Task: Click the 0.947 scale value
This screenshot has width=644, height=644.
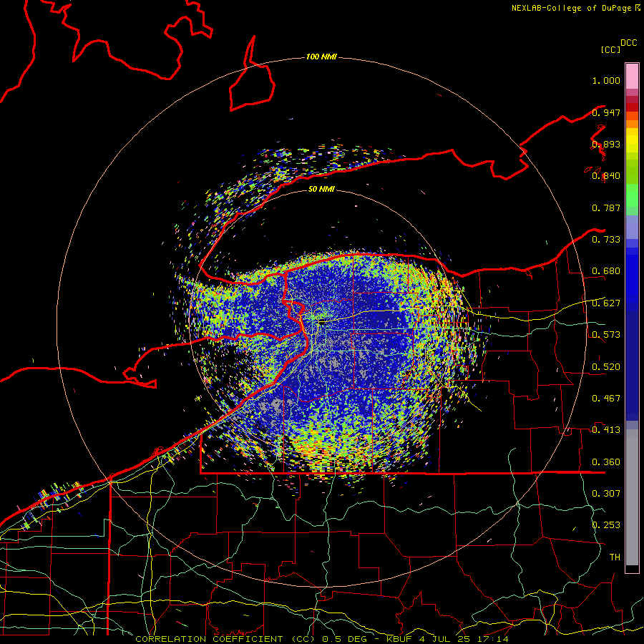Action: pyautogui.click(x=606, y=112)
